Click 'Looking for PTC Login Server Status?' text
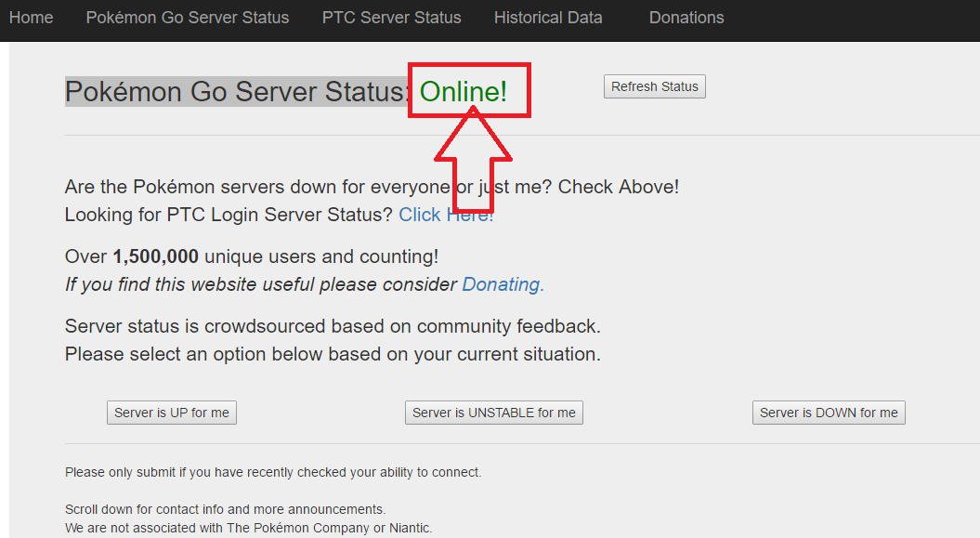Viewport: 980px width, 538px height. coord(229,215)
